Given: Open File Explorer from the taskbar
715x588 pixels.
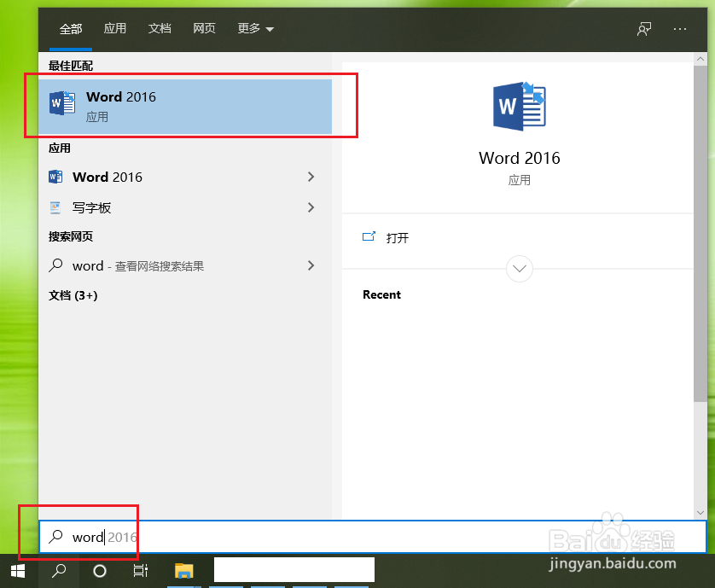Looking at the screenshot, I should pyautogui.click(x=183, y=571).
